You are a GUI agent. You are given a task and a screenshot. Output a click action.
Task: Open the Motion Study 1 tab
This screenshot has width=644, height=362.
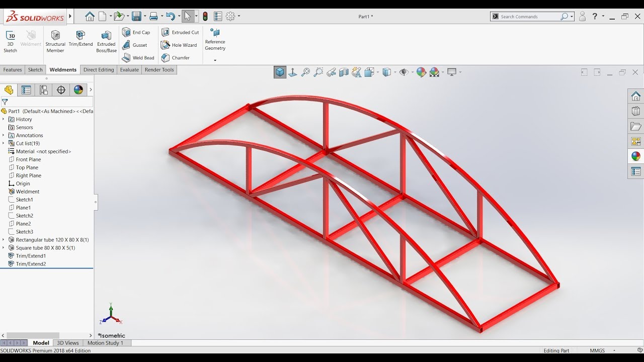click(x=105, y=343)
